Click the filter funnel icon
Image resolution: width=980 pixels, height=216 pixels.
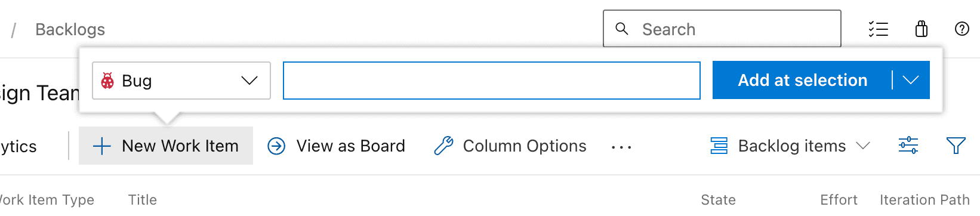[956, 146]
